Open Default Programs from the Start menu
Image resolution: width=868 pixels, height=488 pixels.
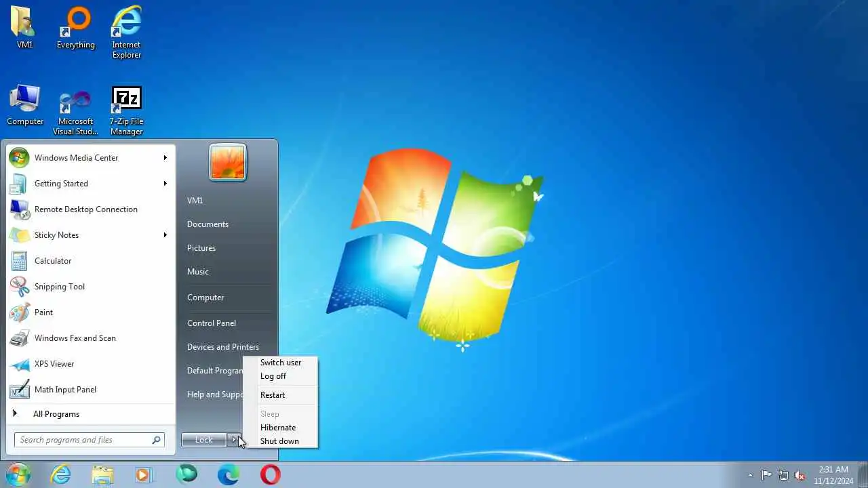(215, 371)
